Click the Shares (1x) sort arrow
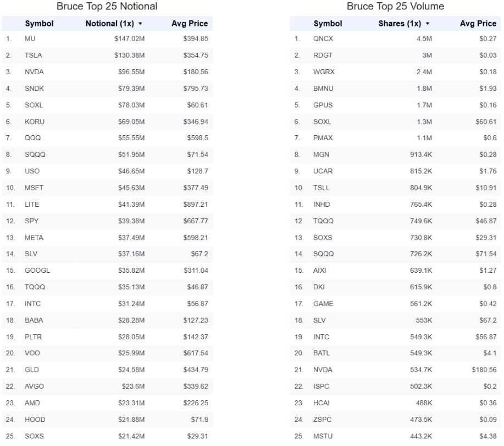The width and height of the screenshot is (504, 446). pyautogui.click(x=428, y=24)
